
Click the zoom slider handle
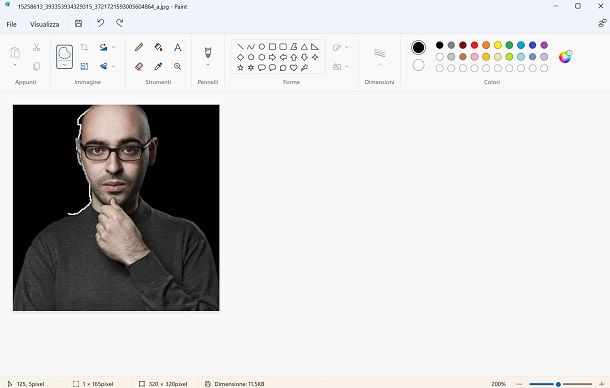pyautogui.click(x=558, y=384)
